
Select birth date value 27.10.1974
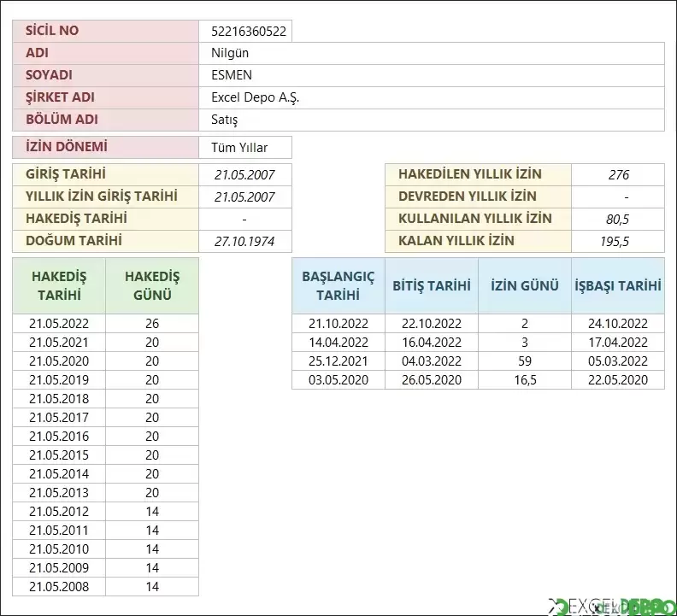pyautogui.click(x=245, y=241)
